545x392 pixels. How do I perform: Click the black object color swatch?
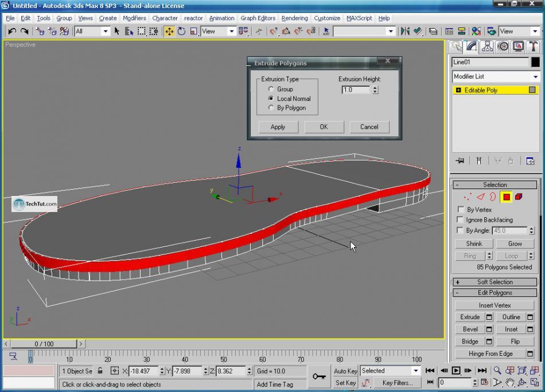(535, 62)
